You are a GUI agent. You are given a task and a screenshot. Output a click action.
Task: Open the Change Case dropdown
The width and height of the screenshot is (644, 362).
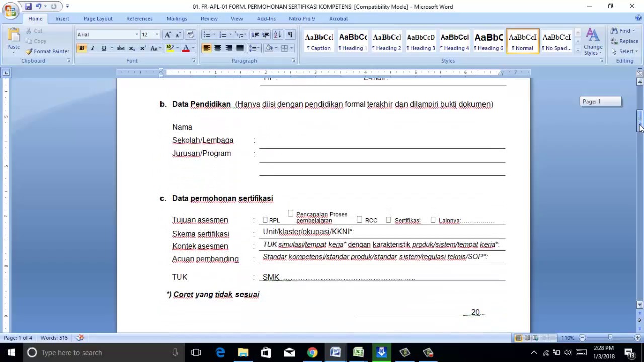[x=155, y=48]
